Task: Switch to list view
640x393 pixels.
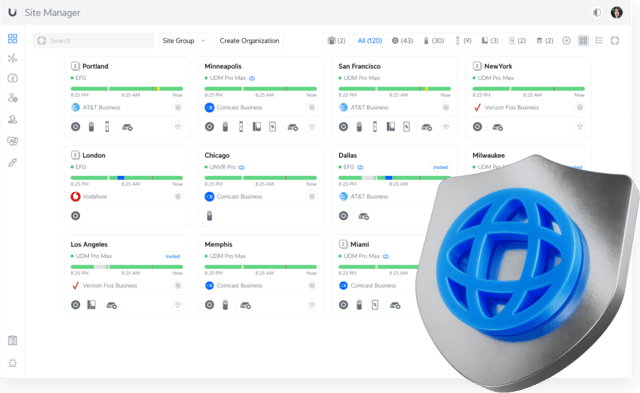Action: [x=599, y=40]
